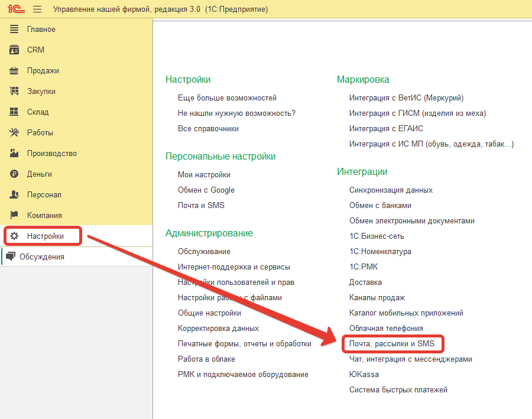The width and height of the screenshot is (532, 419).
Task: Open Общие настройки
Action: [209, 313]
